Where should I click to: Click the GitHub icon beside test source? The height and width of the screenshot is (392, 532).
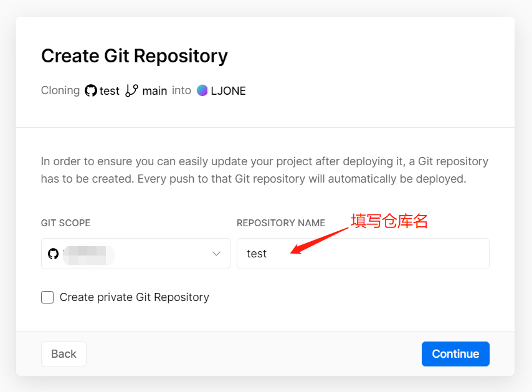[91, 91]
